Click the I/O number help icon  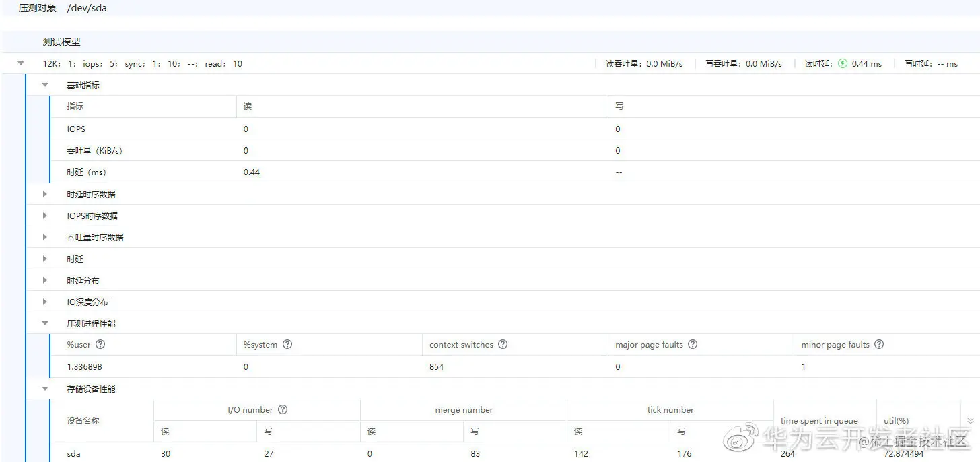[x=282, y=409]
